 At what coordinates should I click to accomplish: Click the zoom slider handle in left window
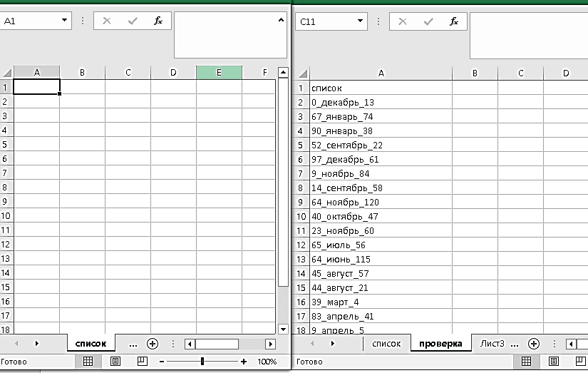coord(202,362)
